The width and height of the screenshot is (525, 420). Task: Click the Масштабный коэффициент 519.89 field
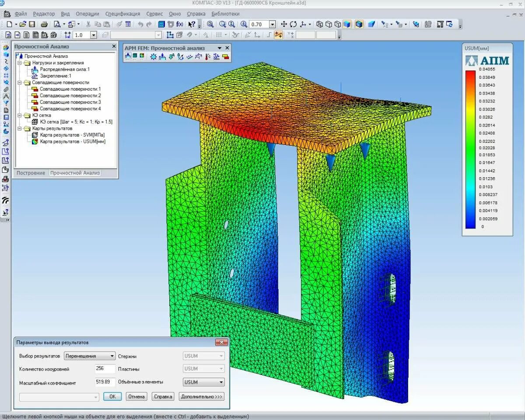click(105, 382)
